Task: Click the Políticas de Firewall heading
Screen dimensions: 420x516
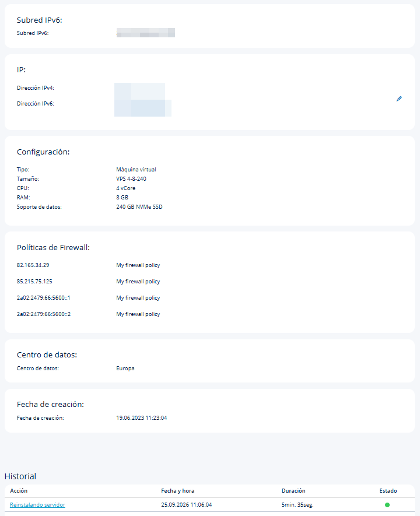Action: pos(53,247)
